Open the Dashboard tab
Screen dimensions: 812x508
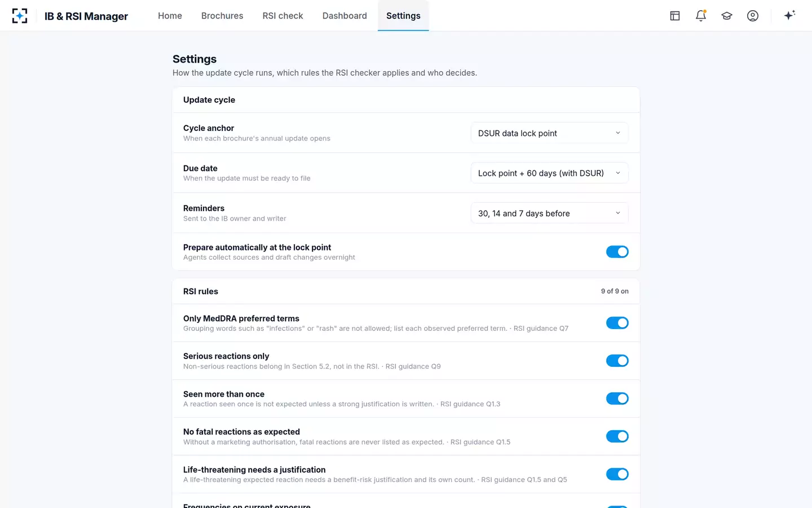coord(345,16)
